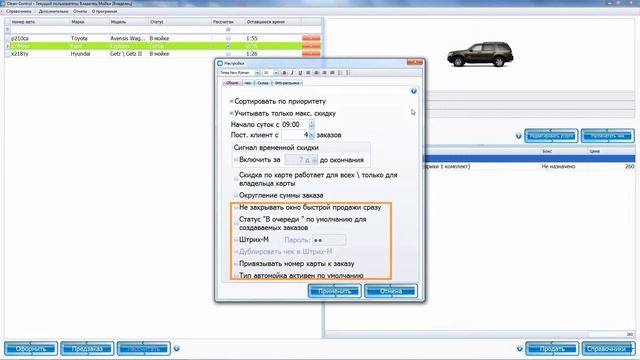The image size is (640, 360).
Task: Switch to Общие tab
Action: pos(232,83)
